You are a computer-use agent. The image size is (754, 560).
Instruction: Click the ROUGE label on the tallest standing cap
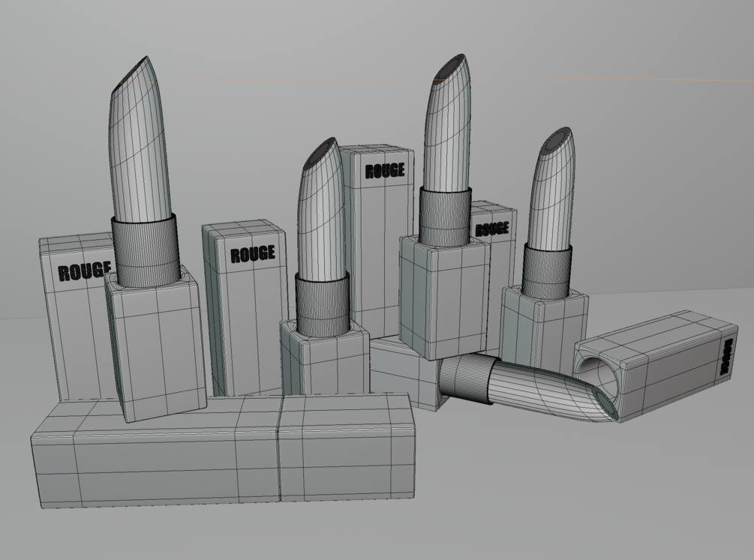385,171
